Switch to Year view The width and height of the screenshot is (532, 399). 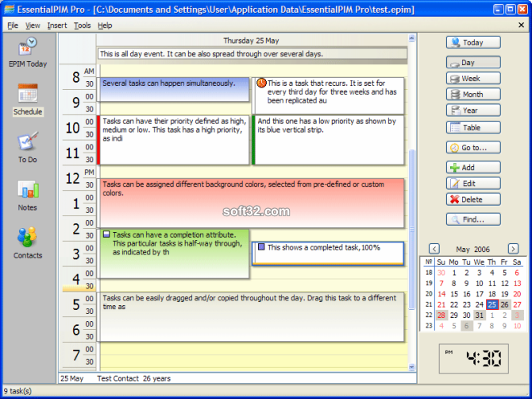click(473, 110)
